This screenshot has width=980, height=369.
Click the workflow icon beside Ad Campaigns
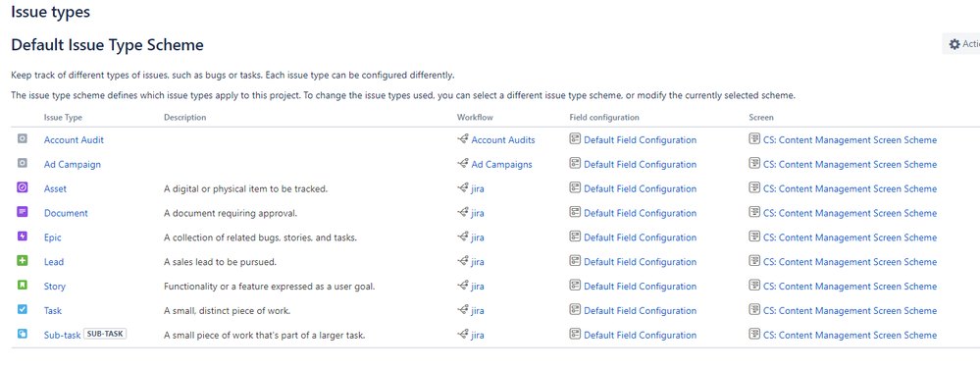click(x=463, y=164)
